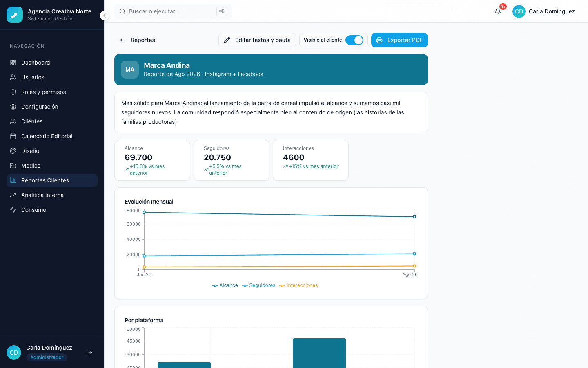Click the bar chart icon for Reportes Clientes

pyautogui.click(x=13, y=180)
